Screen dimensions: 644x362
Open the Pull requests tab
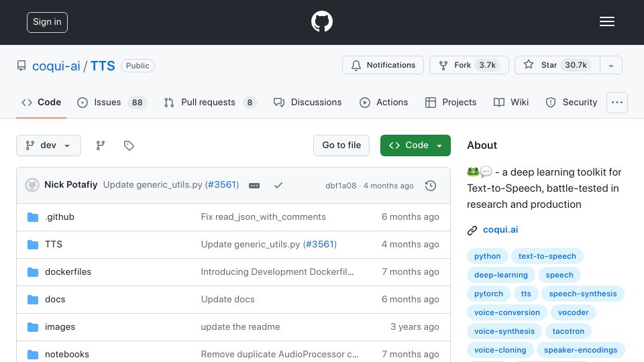(x=210, y=102)
